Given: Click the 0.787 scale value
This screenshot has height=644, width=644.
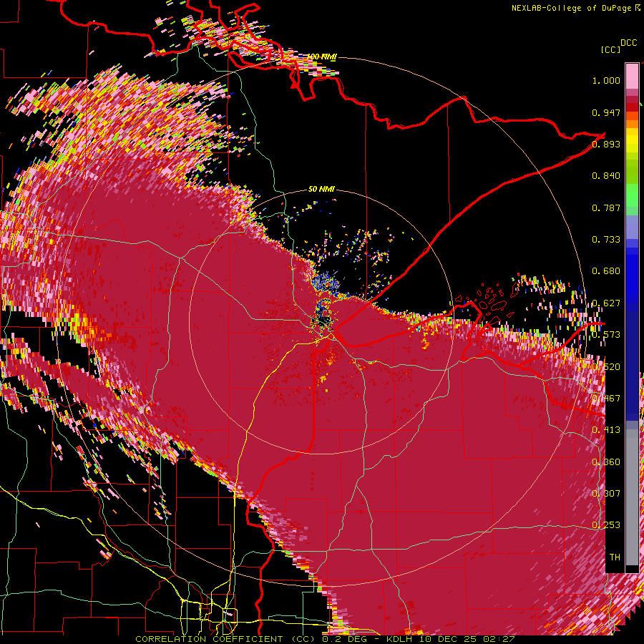Looking at the screenshot, I should pos(606,208).
